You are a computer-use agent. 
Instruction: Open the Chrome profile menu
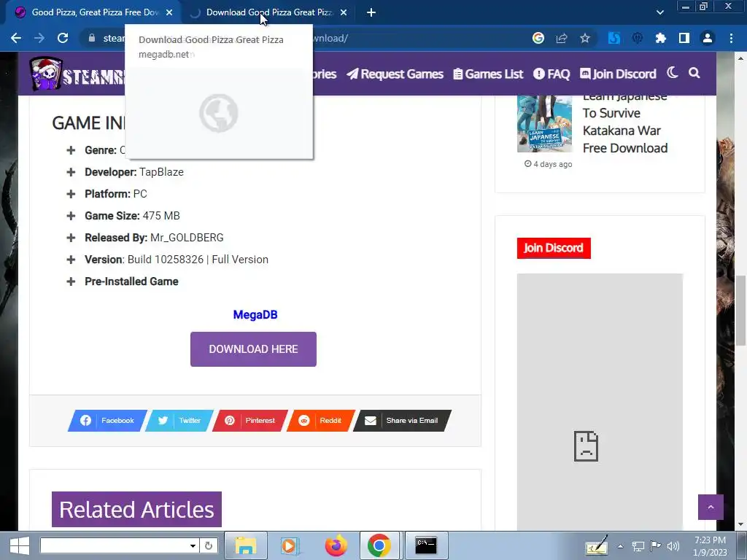point(708,38)
